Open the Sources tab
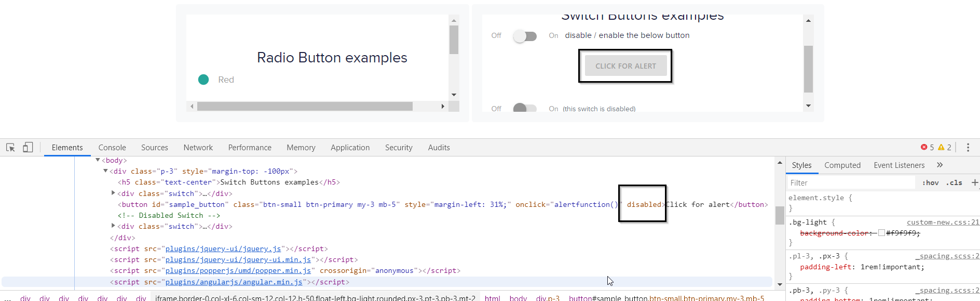 point(155,148)
